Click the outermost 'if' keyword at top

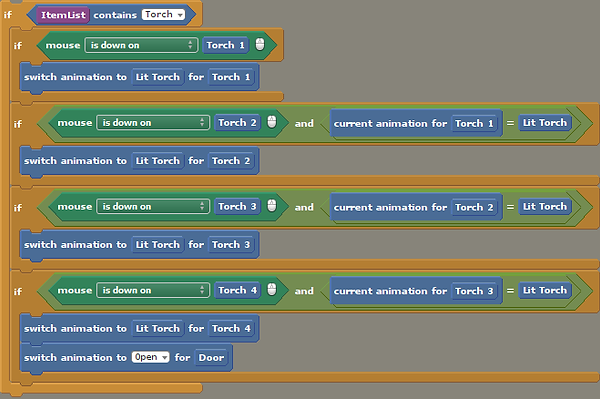[8, 15]
